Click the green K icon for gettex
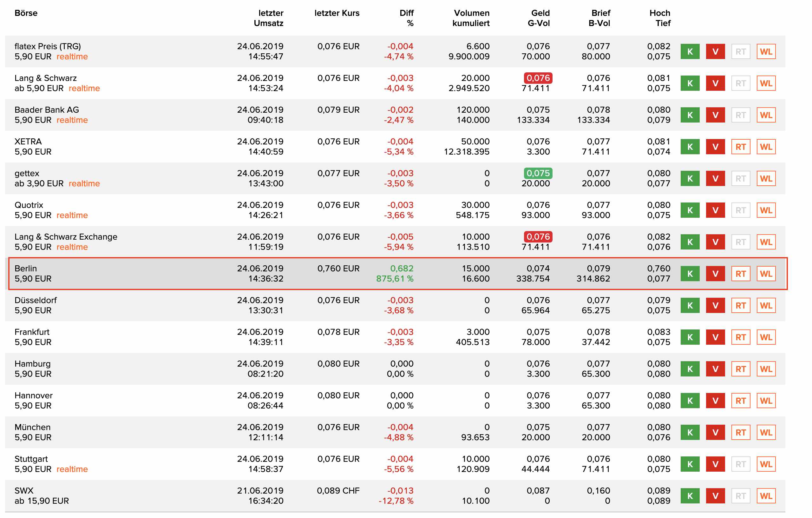This screenshot has height=518, width=812. [690, 178]
